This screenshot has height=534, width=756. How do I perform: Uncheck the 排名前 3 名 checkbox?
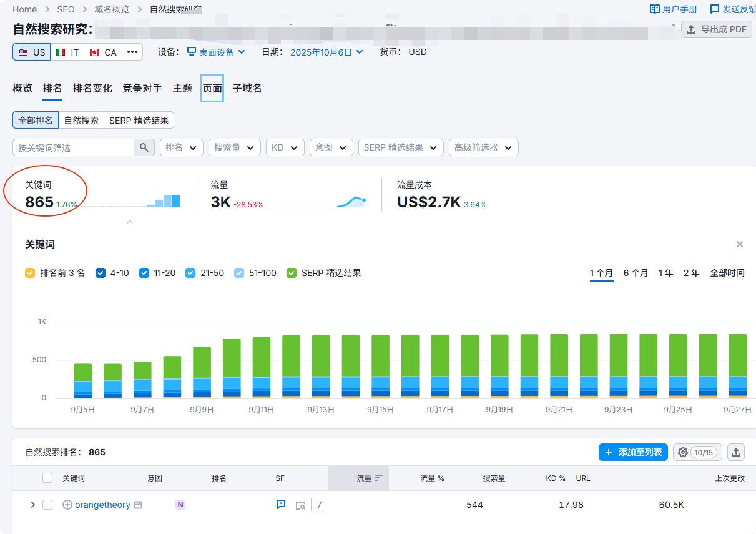pyautogui.click(x=29, y=273)
